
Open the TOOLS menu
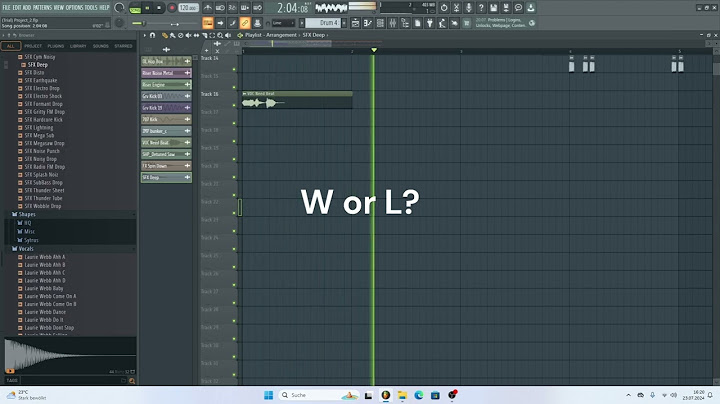(91, 7)
